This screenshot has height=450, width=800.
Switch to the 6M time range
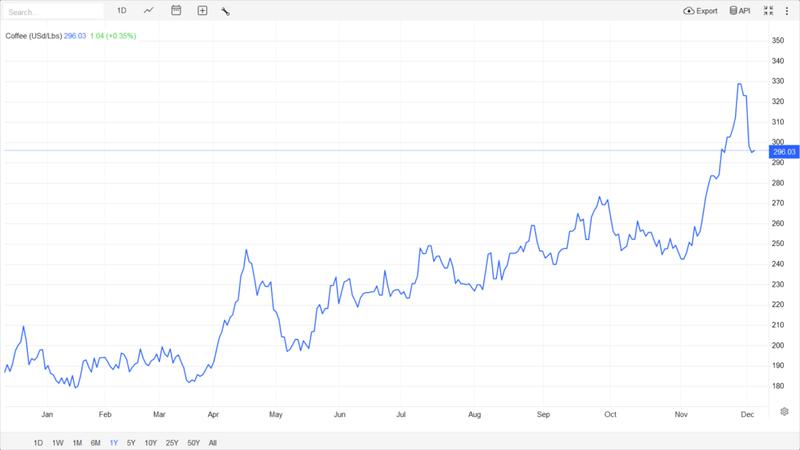(x=95, y=442)
